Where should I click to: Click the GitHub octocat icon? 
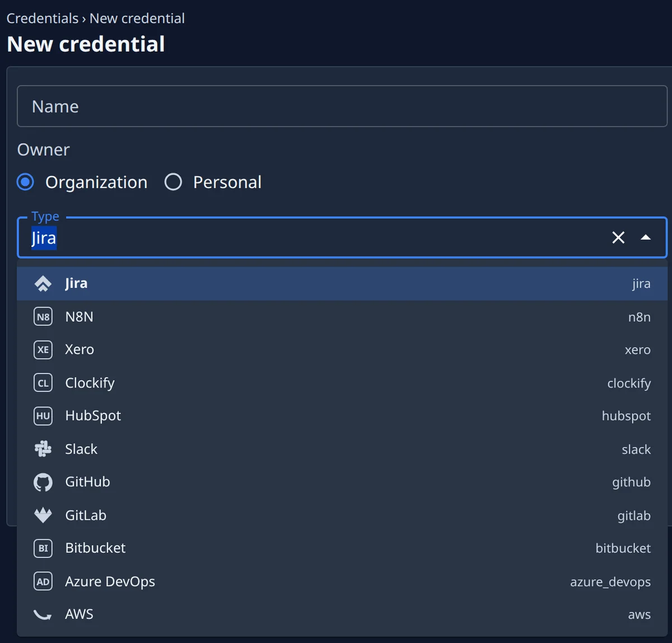point(43,482)
